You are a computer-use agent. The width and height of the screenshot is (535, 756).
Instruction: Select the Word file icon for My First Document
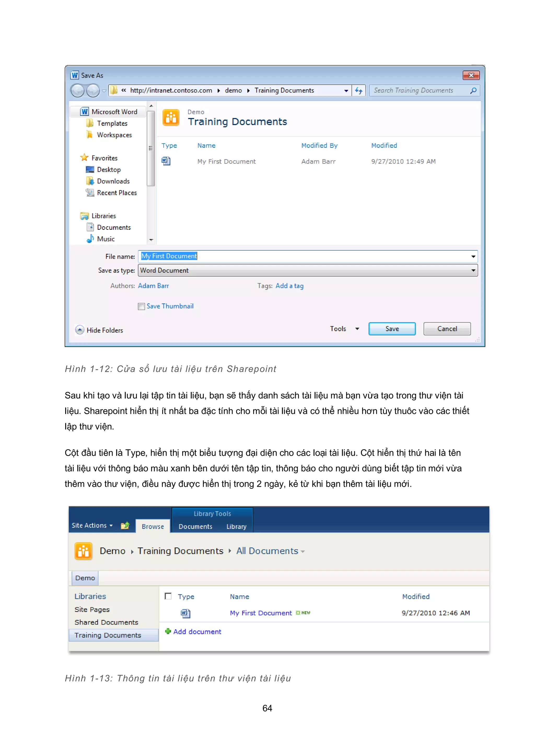click(x=166, y=161)
